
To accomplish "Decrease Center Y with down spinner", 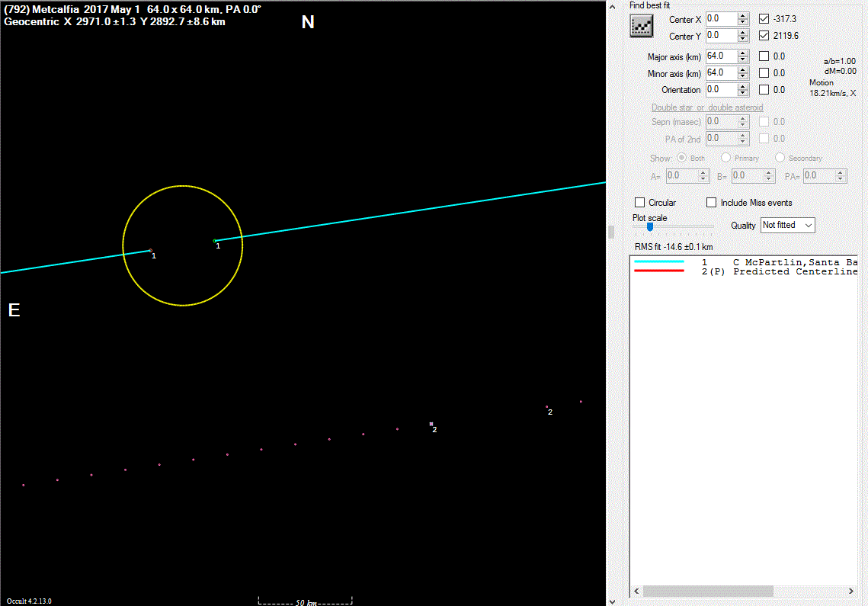I will tap(743, 39).
